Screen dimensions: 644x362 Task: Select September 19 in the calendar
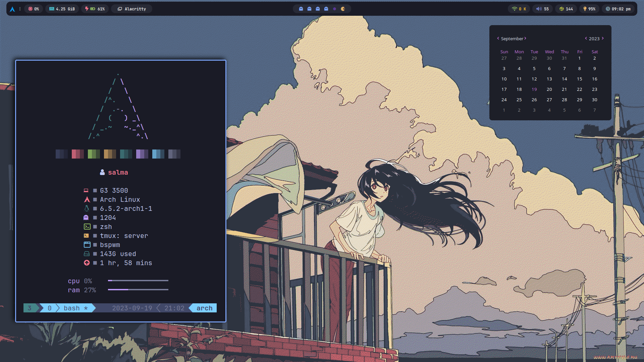[534, 89]
